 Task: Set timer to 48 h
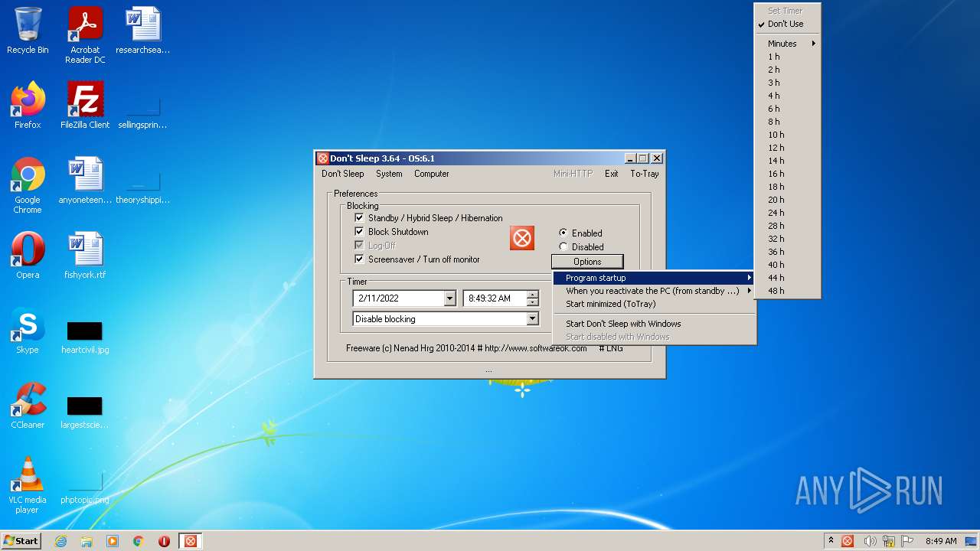pos(787,291)
